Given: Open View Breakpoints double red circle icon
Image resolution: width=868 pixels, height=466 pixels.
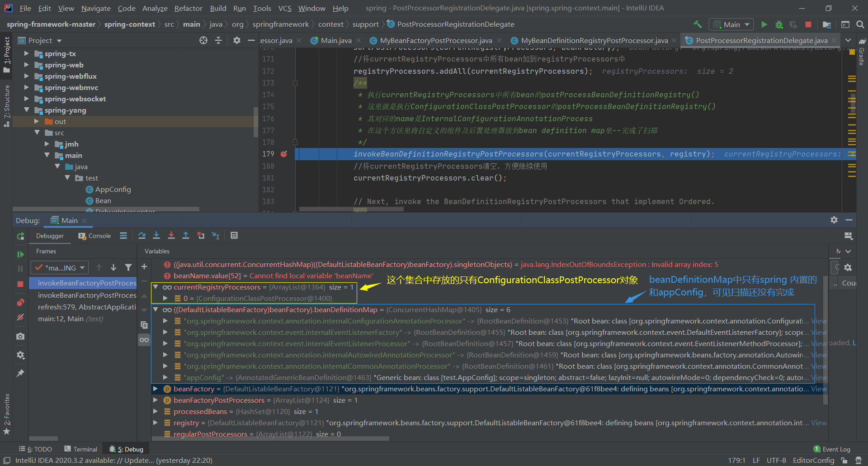Looking at the screenshot, I should pyautogui.click(x=20, y=302).
